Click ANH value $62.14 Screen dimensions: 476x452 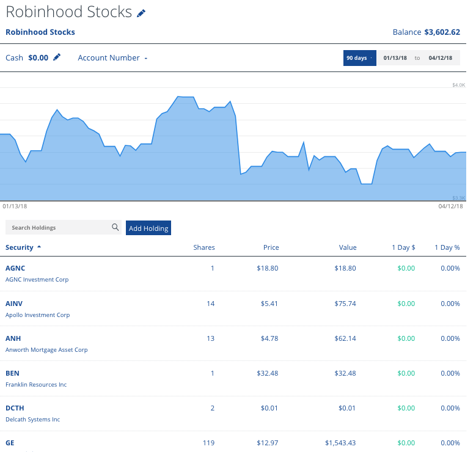click(x=345, y=338)
